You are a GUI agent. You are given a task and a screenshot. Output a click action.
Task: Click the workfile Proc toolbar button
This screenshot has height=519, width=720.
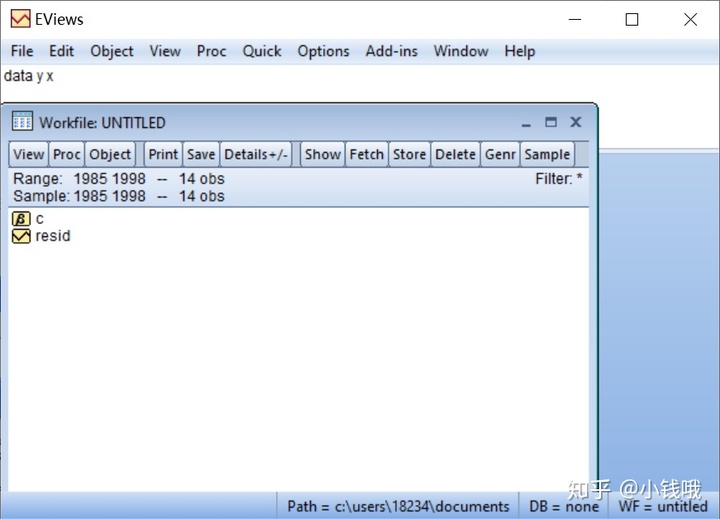pyautogui.click(x=67, y=154)
